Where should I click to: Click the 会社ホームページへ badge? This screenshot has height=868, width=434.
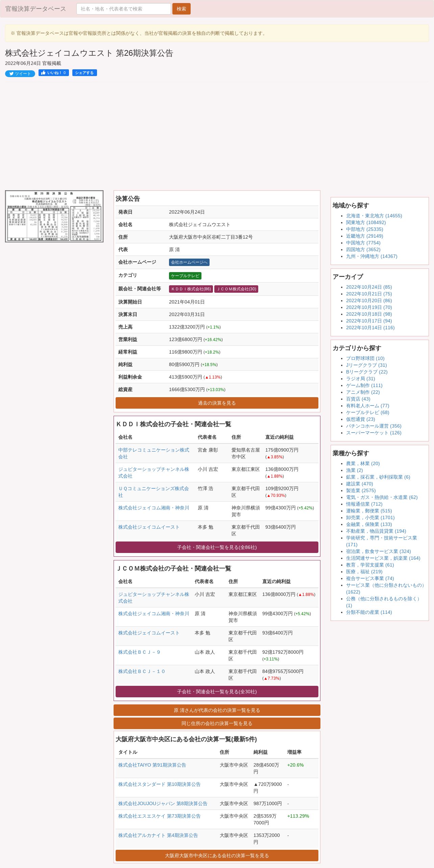tap(189, 262)
